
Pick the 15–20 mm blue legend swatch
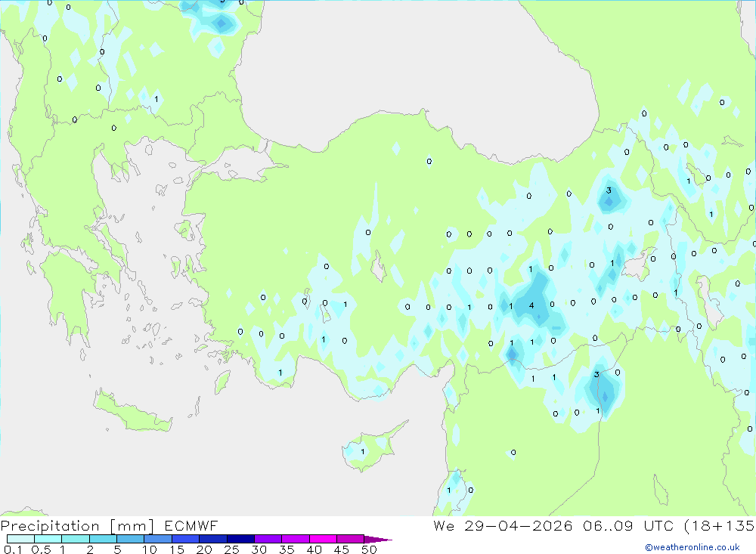tap(186, 539)
